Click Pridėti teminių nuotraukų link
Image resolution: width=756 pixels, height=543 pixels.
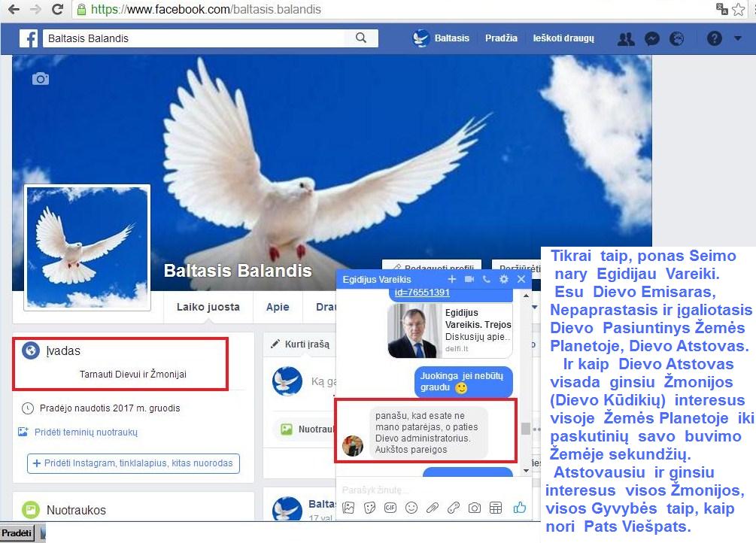click(86, 432)
